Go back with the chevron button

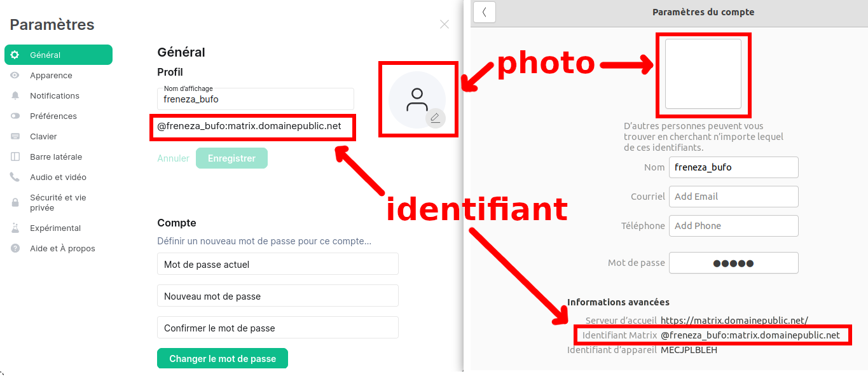pos(485,12)
